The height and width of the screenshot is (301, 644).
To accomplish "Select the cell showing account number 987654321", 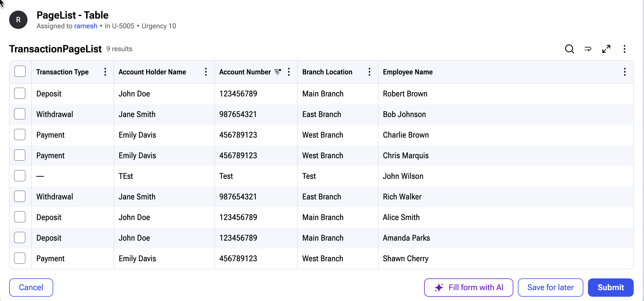I will [238, 114].
